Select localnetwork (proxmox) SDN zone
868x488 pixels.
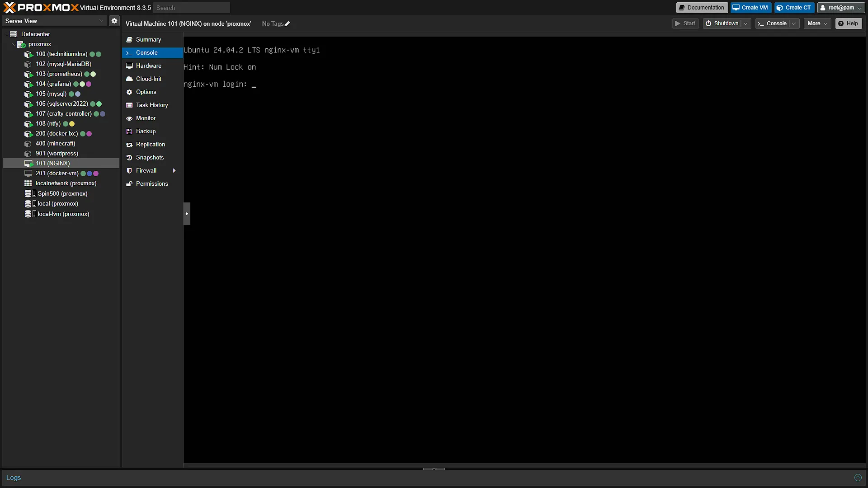61,183
